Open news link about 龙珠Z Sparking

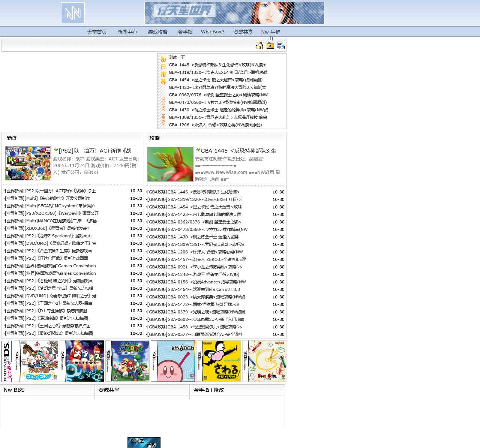(48, 236)
